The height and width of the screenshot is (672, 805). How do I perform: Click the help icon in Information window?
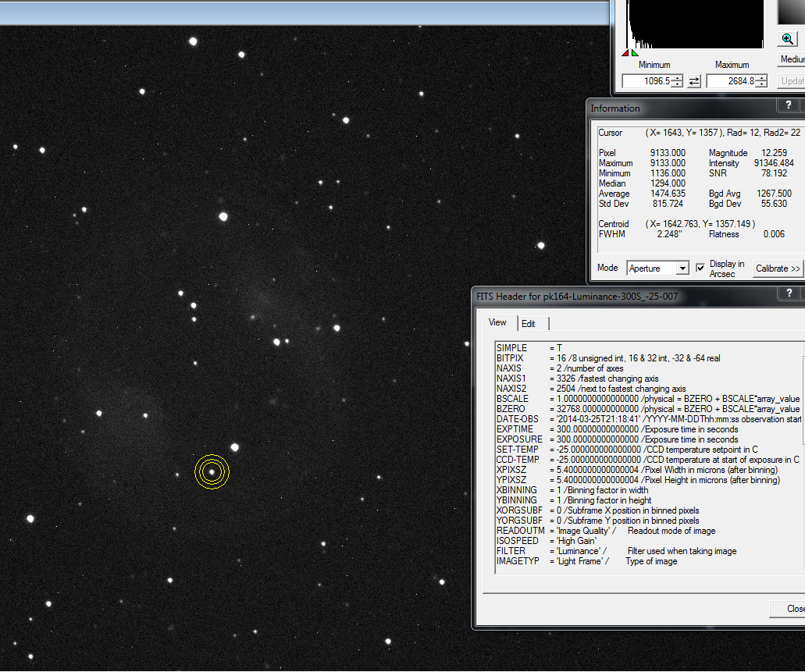[x=788, y=105]
